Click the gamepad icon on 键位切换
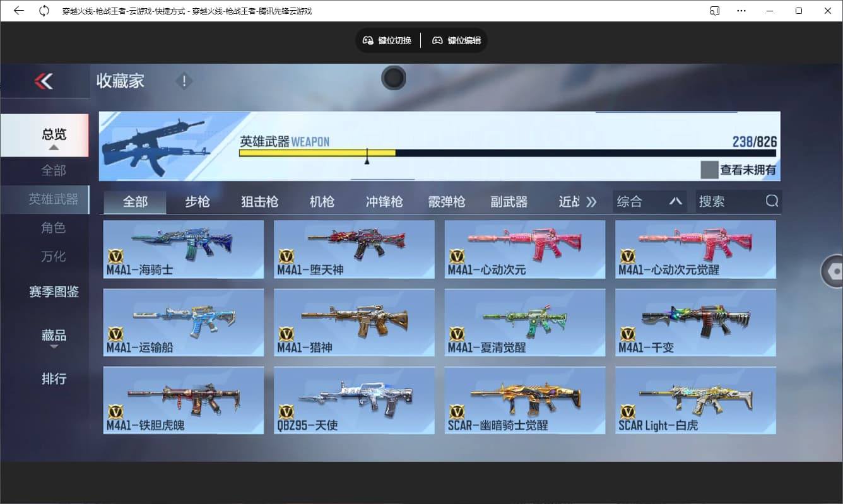 (x=368, y=40)
